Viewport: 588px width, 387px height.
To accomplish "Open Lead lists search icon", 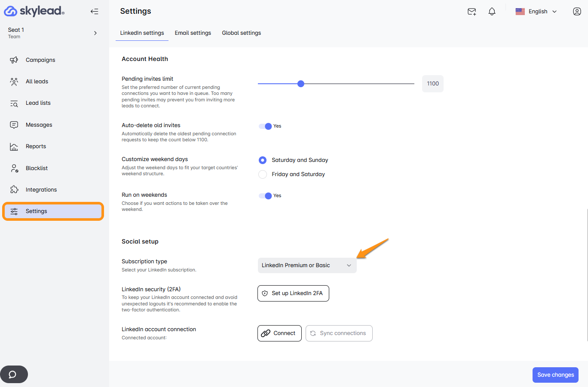I will [14, 103].
